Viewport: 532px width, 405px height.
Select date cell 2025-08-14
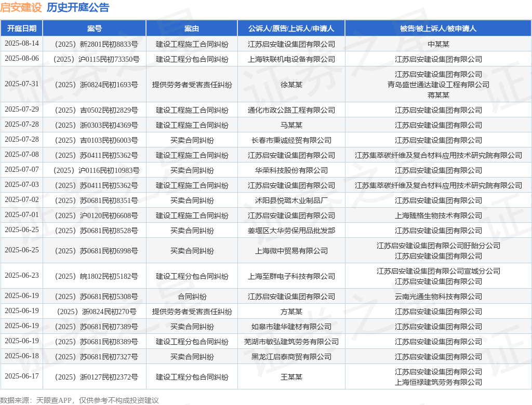pos(22,44)
